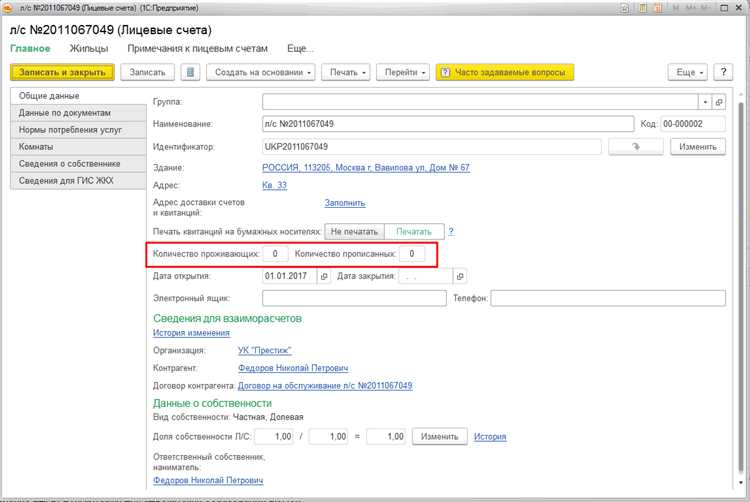The height and width of the screenshot is (502, 750).
Task: Click the help question mark next to Печатать
Action: [x=451, y=231]
